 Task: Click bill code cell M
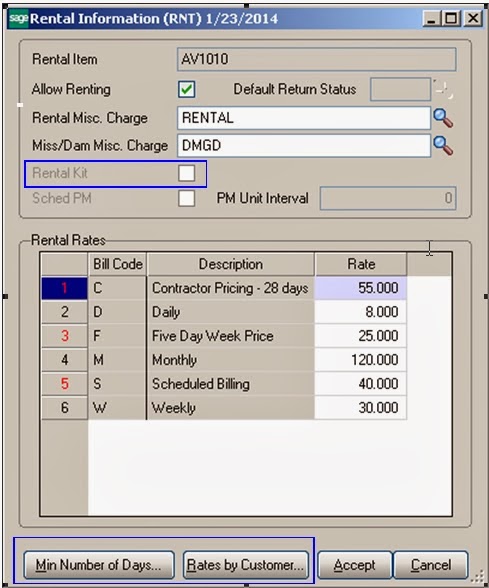117,360
